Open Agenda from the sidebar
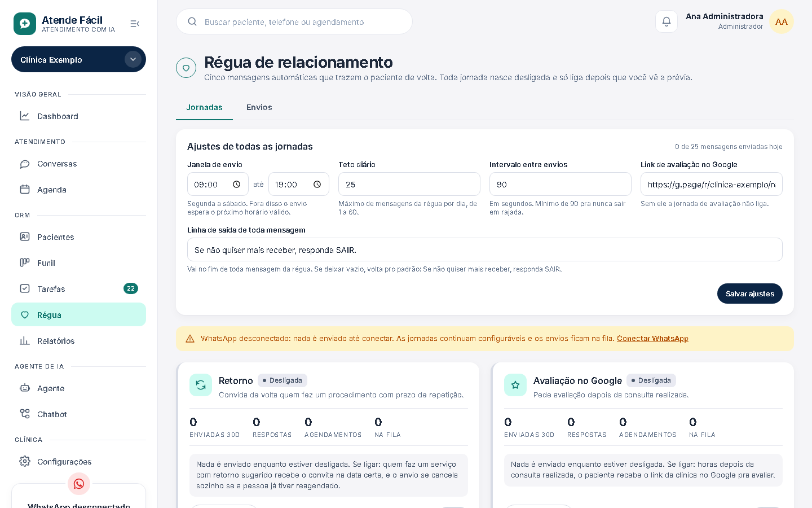This screenshot has width=812, height=508. click(x=78, y=190)
